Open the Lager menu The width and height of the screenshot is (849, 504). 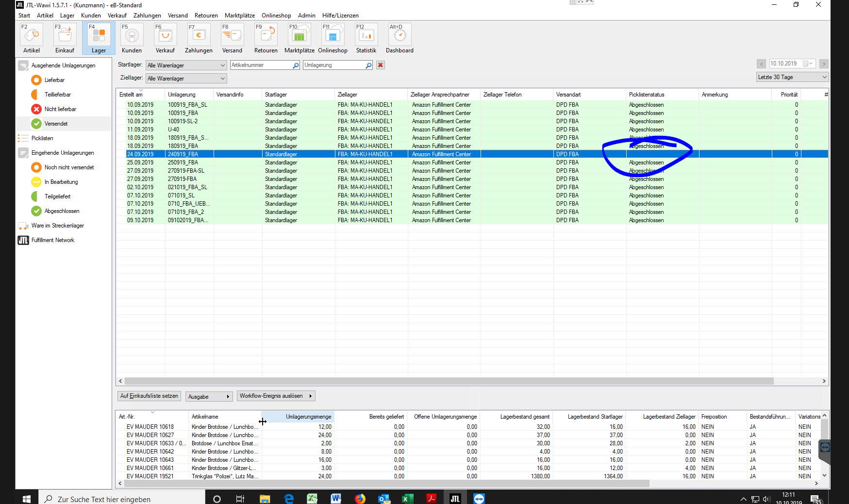point(67,16)
